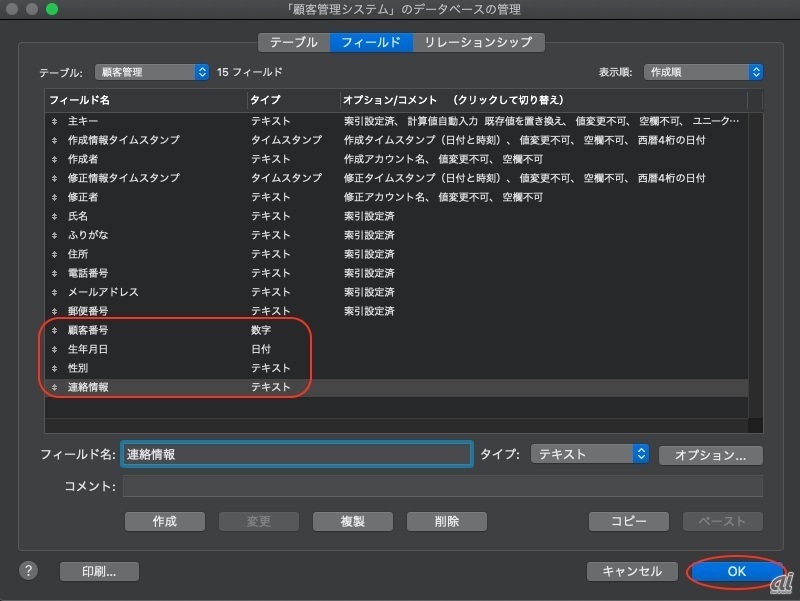Click reorder handle icon beside 氏名 field
Screen dimensions: 800x601
(56, 216)
